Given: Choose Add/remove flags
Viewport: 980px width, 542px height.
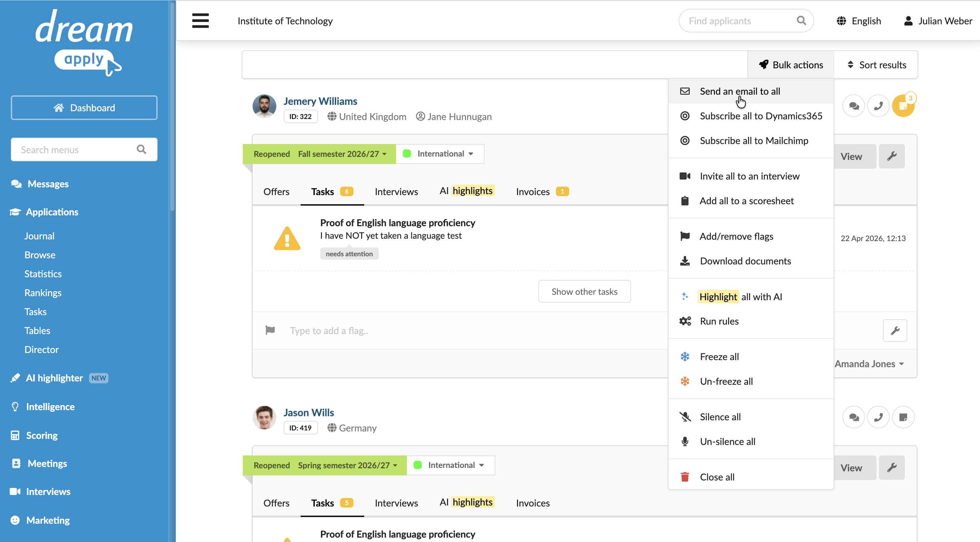Looking at the screenshot, I should pos(751,236).
